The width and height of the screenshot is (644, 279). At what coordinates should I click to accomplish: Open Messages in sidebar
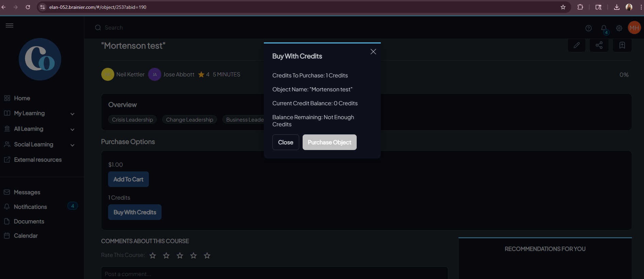click(27, 192)
